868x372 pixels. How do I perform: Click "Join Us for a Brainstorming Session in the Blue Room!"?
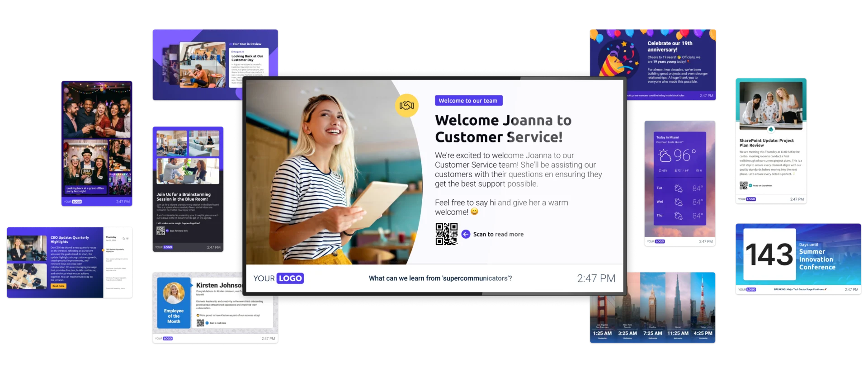click(184, 197)
